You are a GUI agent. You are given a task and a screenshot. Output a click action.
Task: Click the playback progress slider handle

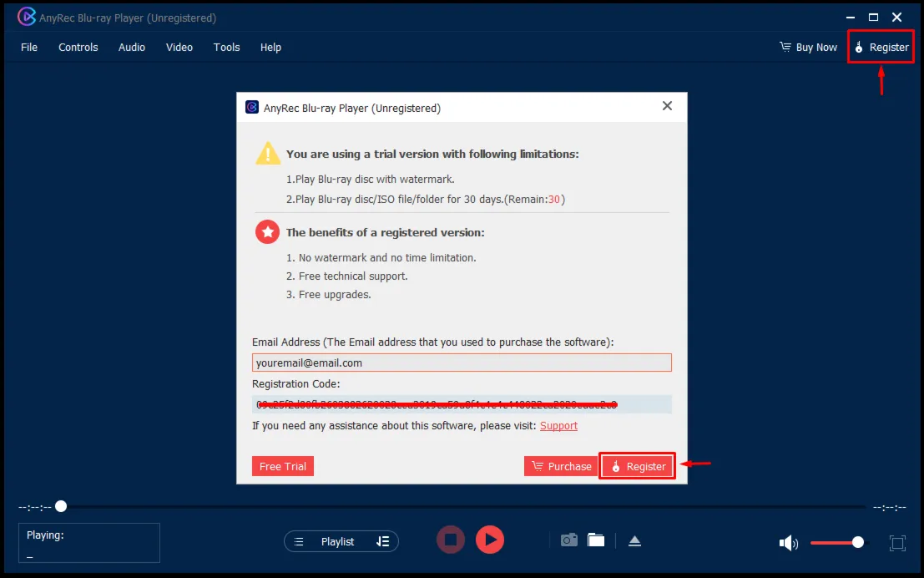point(61,506)
